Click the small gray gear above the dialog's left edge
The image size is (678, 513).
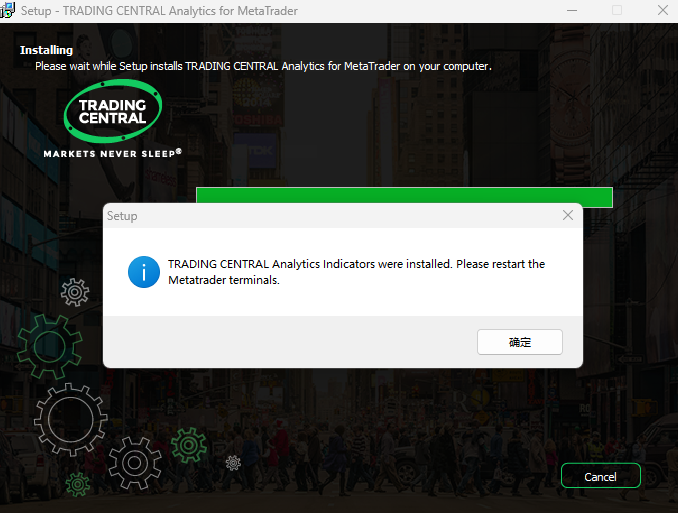tap(75, 292)
